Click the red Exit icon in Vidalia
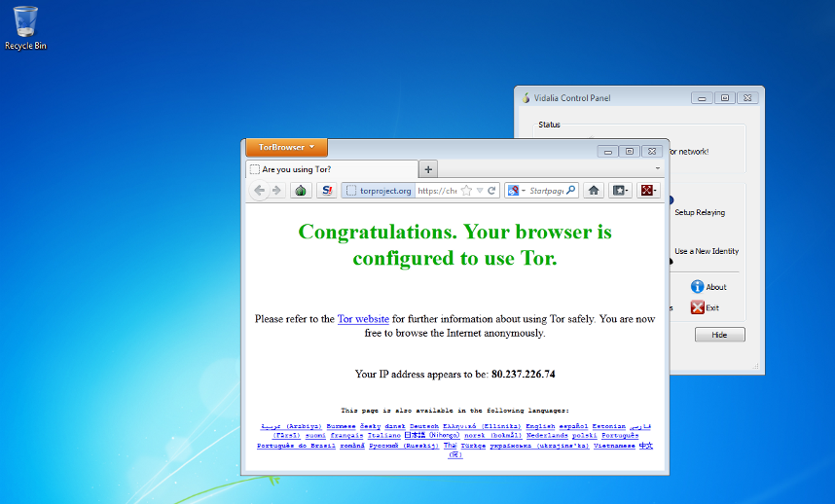Viewport: 835px width, 504px height. coord(698,307)
